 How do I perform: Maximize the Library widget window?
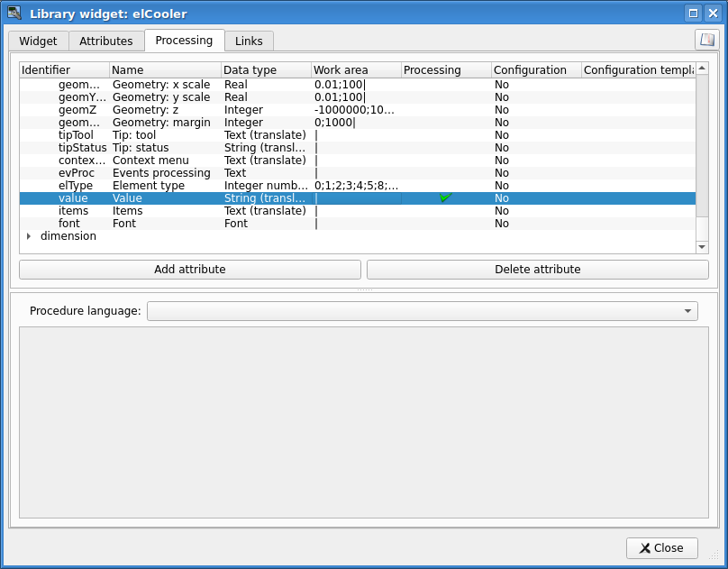[693, 13]
